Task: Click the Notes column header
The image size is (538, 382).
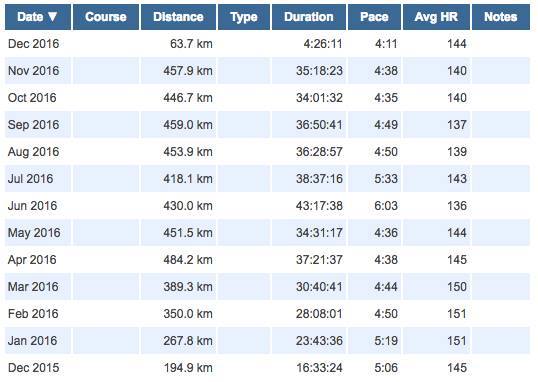Action: tap(501, 17)
